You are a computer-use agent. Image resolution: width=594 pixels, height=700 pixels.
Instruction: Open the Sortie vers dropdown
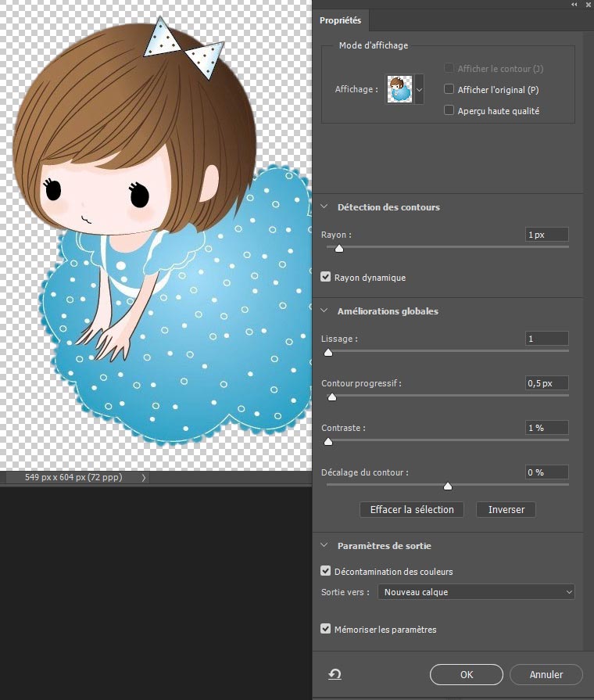pos(476,592)
